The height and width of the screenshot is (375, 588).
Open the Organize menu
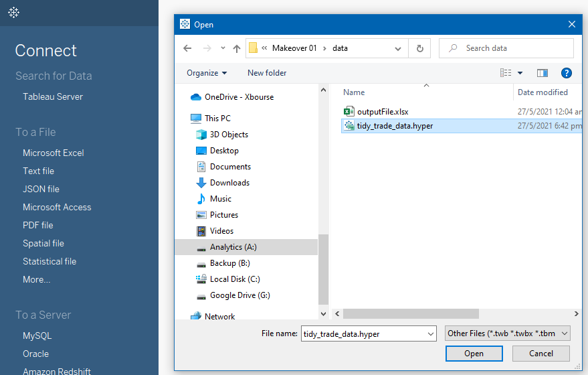coord(207,73)
